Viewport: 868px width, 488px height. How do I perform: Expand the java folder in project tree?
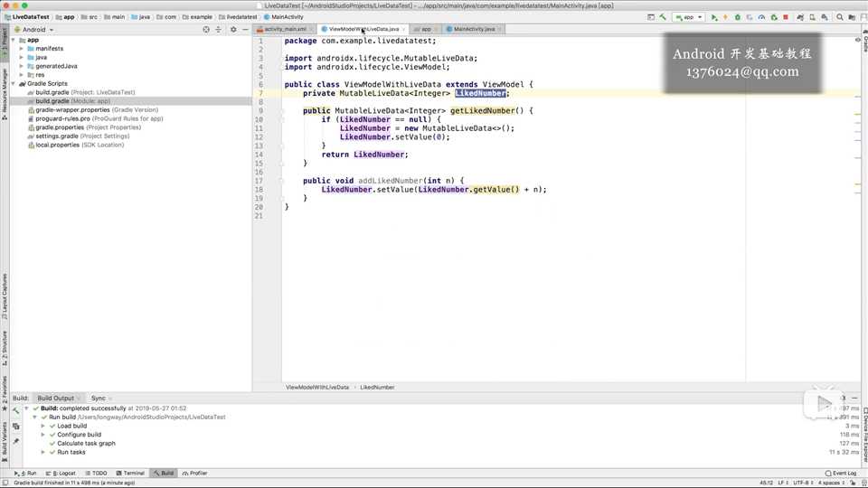pos(22,58)
